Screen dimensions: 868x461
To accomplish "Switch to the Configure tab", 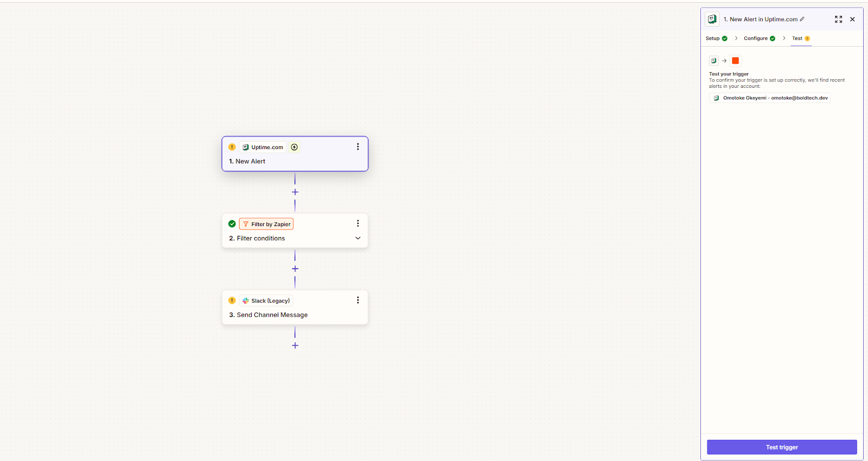I will coord(756,39).
